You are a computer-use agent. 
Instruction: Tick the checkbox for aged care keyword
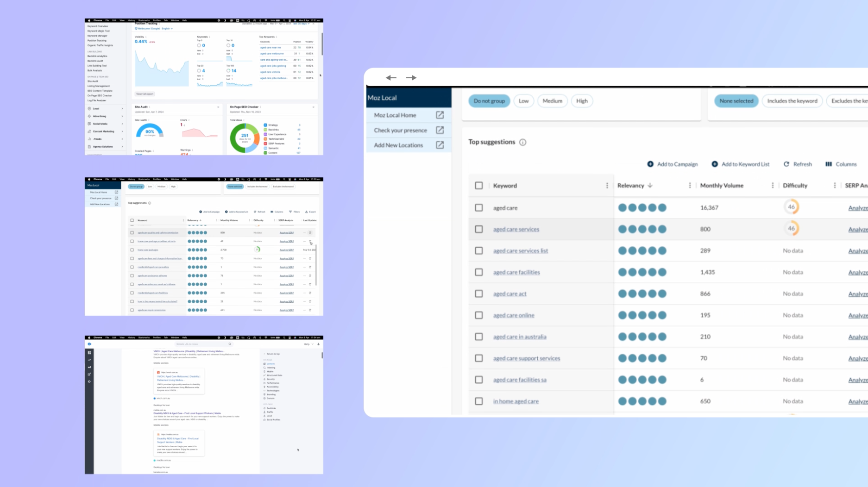(x=479, y=208)
